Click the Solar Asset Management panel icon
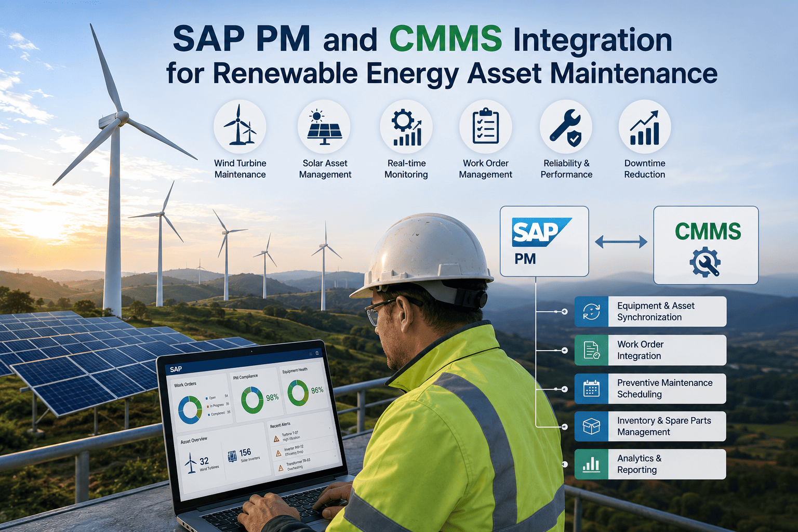 pos(324,127)
